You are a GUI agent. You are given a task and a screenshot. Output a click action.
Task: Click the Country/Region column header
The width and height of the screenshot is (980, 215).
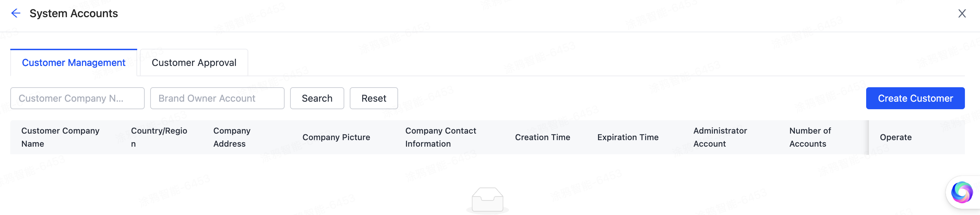point(159,137)
